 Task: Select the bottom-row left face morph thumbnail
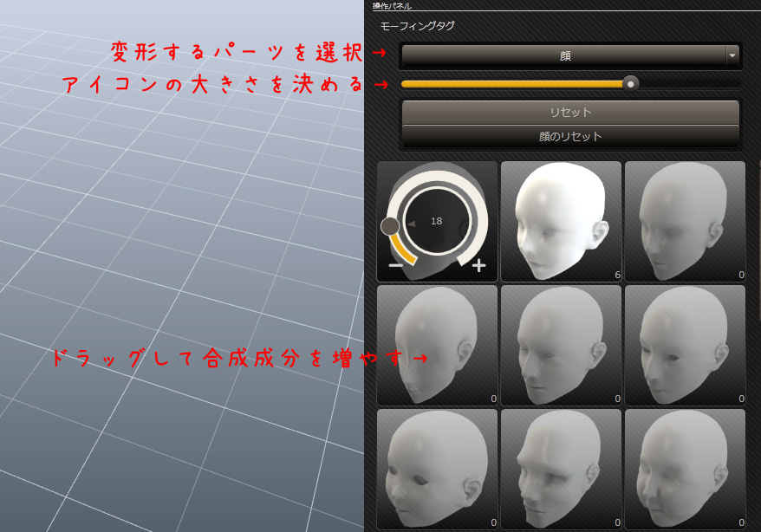(x=437, y=469)
